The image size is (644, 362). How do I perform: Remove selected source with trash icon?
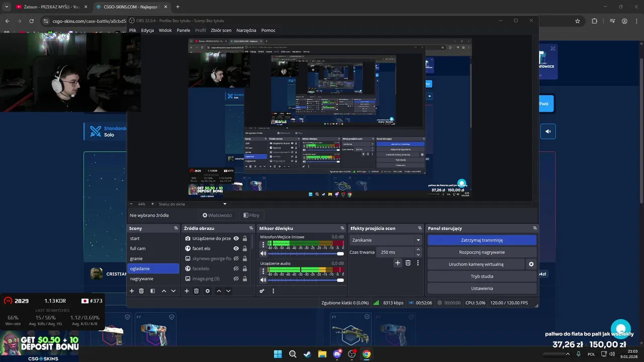(x=196, y=291)
